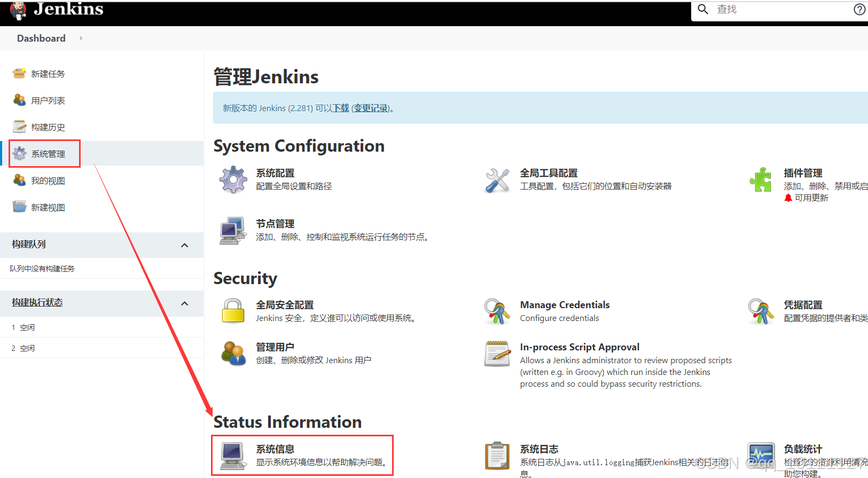
Task: Click the 凭据配置 keys icon
Action: click(761, 311)
